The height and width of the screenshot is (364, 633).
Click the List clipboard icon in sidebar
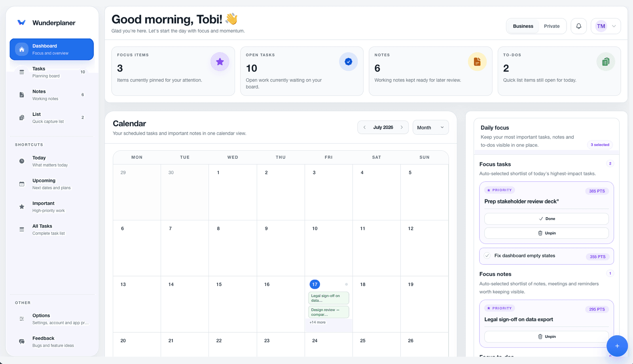click(x=22, y=118)
